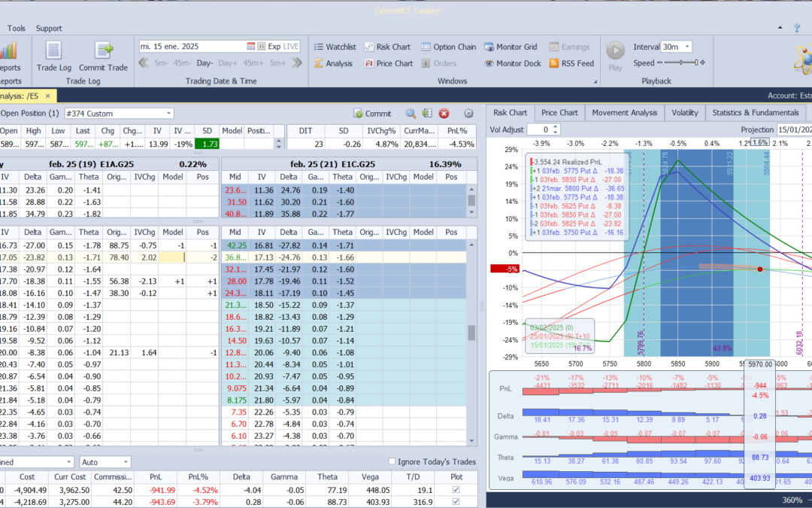Open the RSS Feed window

(571, 63)
